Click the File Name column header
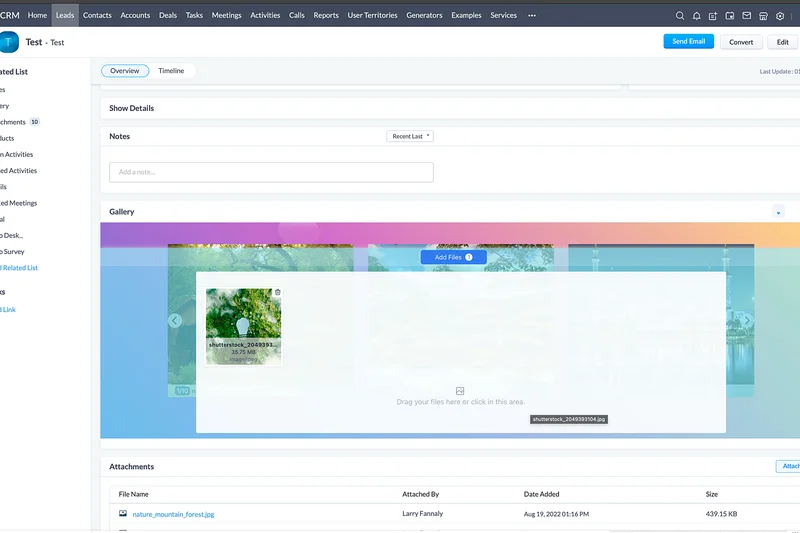This screenshot has width=800, height=533. pos(133,494)
